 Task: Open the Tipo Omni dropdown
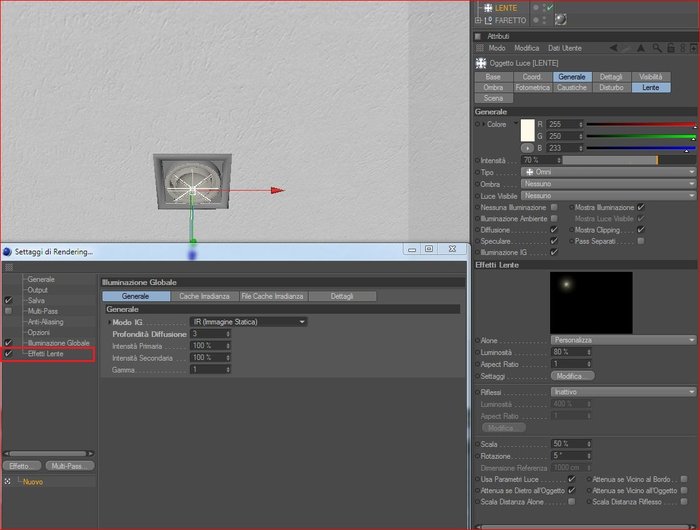[608, 172]
